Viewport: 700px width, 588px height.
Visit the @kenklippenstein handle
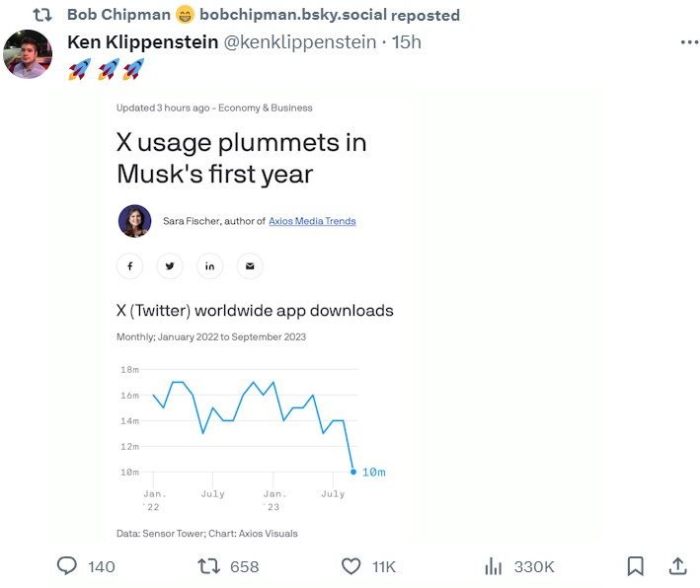click(299, 42)
